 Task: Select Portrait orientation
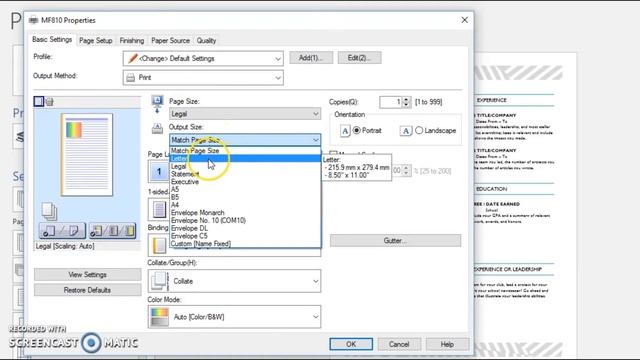(x=357, y=130)
